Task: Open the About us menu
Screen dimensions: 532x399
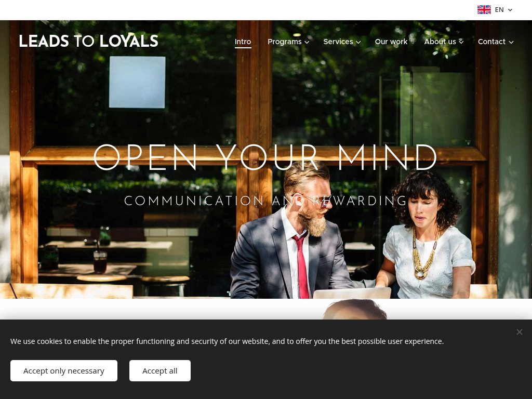Action: click(x=444, y=42)
